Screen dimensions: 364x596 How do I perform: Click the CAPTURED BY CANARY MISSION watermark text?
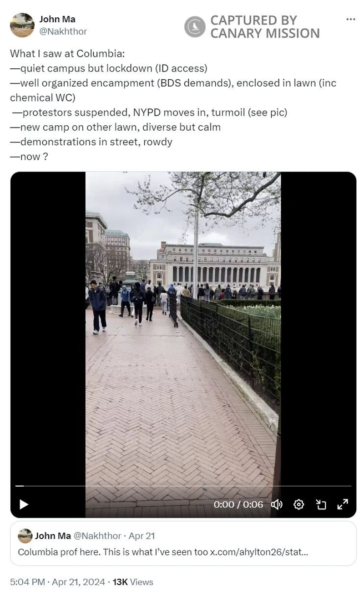point(265,26)
